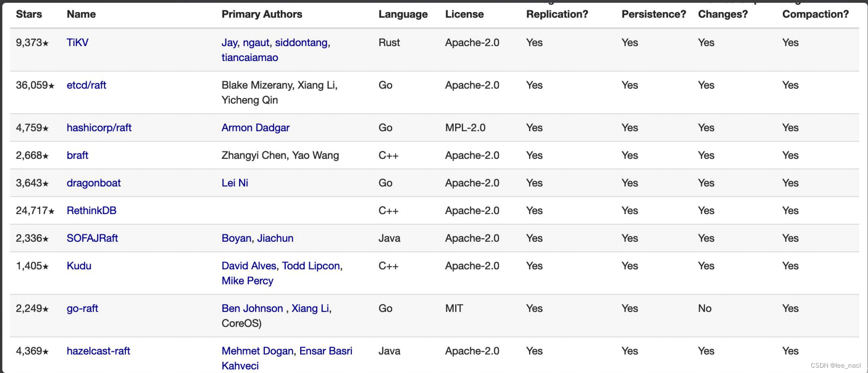Image resolution: width=868 pixels, height=373 pixels.
Task: Select the 36,059★ star count
Action: tap(35, 85)
